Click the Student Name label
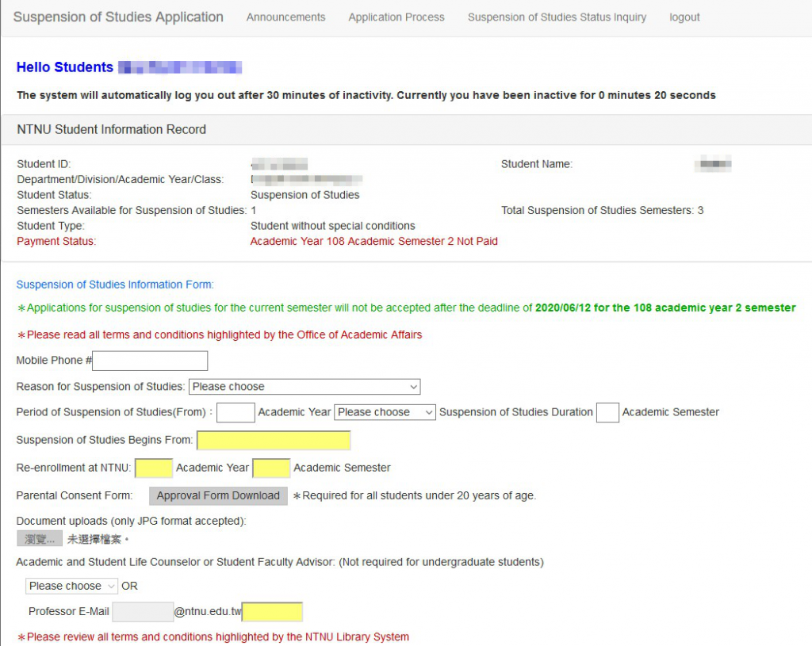 click(x=537, y=164)
